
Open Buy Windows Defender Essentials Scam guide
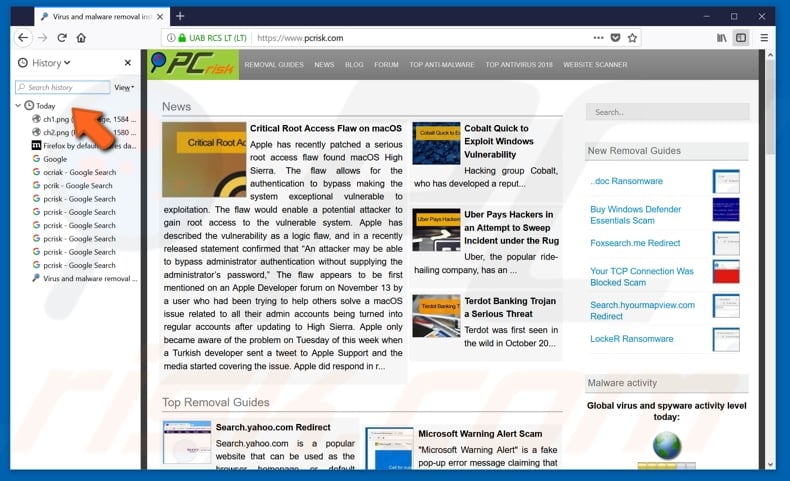click(635, 215)
